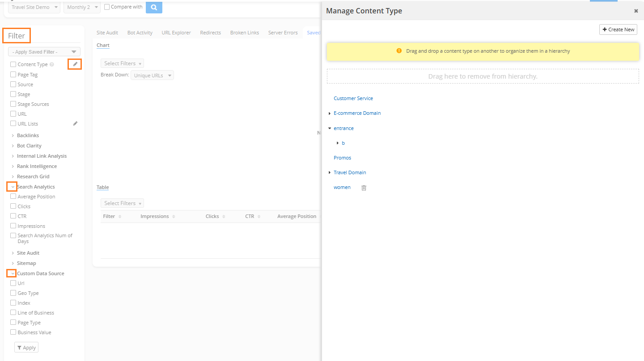Open the Broken Links tab
This screenshot has height=361, width=644.
coord(244,33)
